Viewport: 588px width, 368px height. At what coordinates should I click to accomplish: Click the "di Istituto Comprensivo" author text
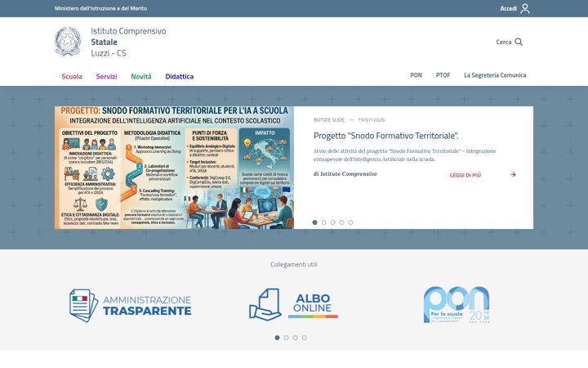[x=345, y=174]
